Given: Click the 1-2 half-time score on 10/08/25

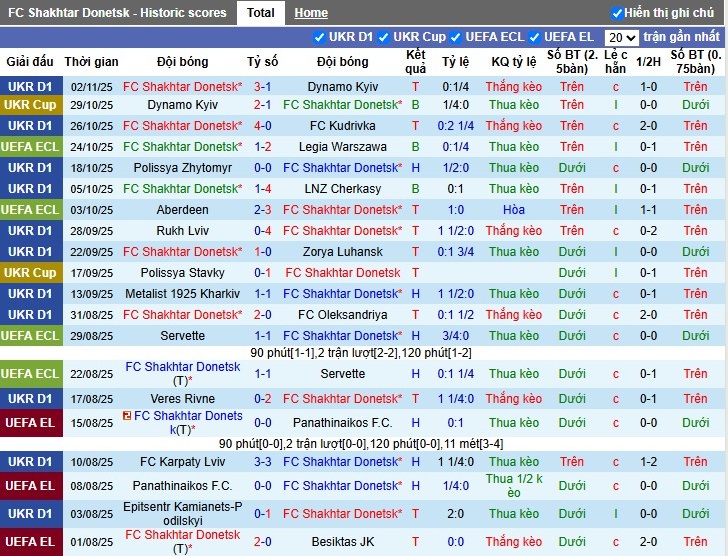Looking at the screenshot, I should pyautogui.click(x=648, y=462).
